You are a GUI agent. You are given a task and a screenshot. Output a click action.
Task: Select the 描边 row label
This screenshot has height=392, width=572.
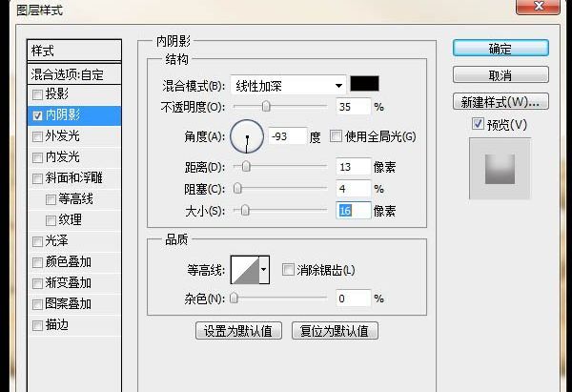click(x=56, y=325)
